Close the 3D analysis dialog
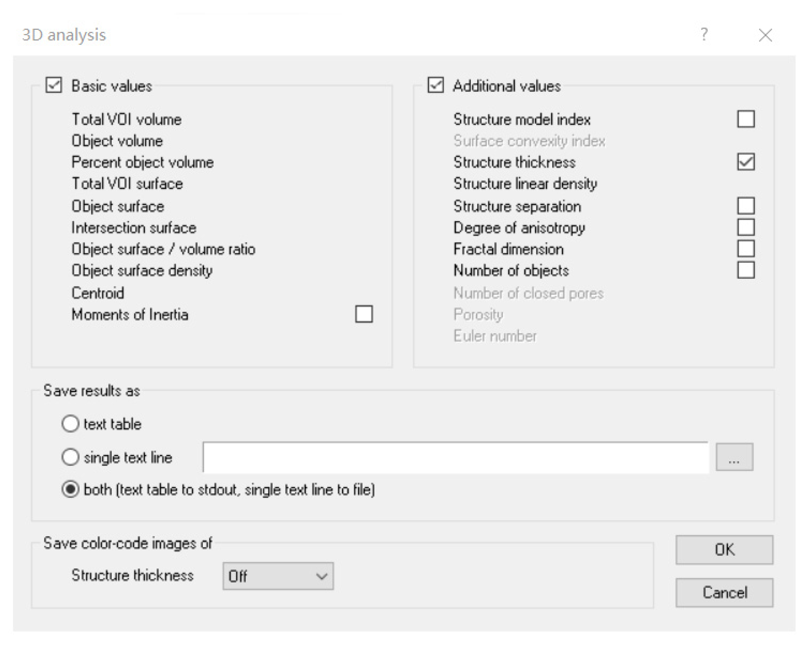 point(765,35)
